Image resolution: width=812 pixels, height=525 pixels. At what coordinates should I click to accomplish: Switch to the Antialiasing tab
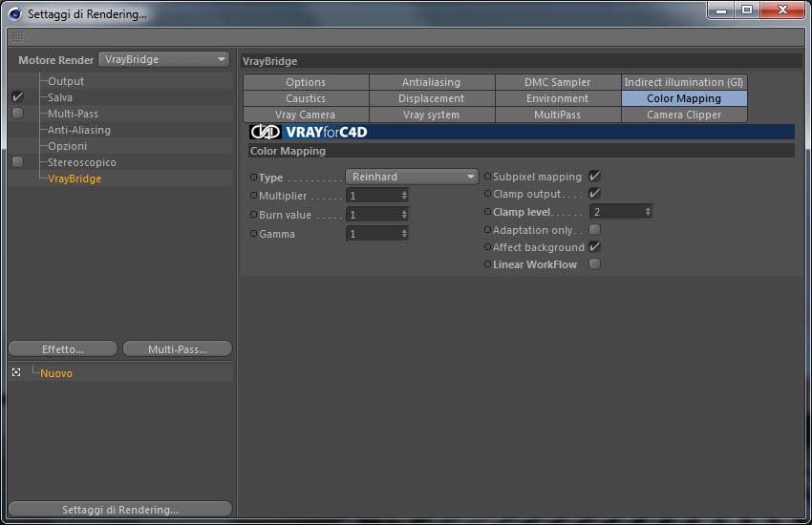click(x=432, y=82)
